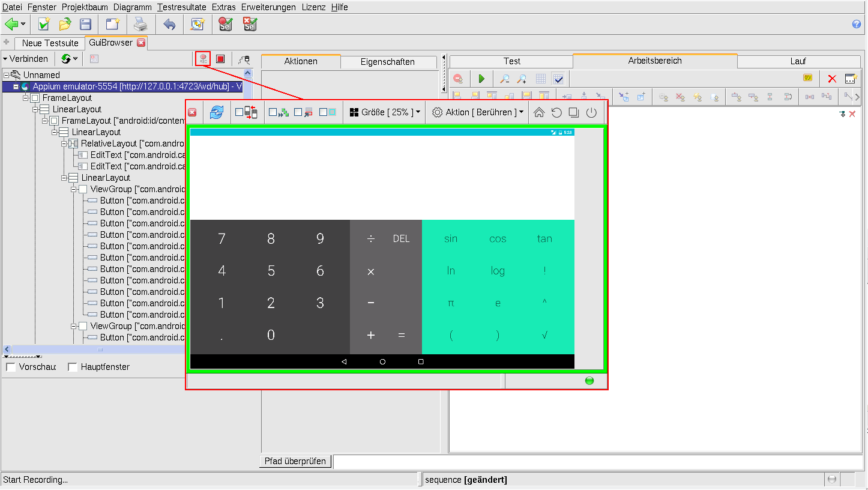Click the green play icon in Arbeitsbereich

coord(481,79)
